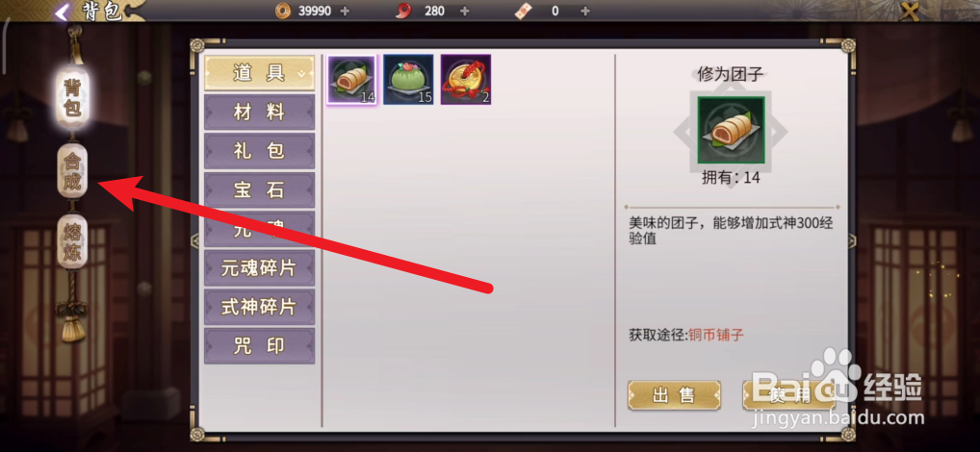Follow the 铜币铺子 source link
The width and height of the screenshot is (980, 452).
click(x=716, y=336)
